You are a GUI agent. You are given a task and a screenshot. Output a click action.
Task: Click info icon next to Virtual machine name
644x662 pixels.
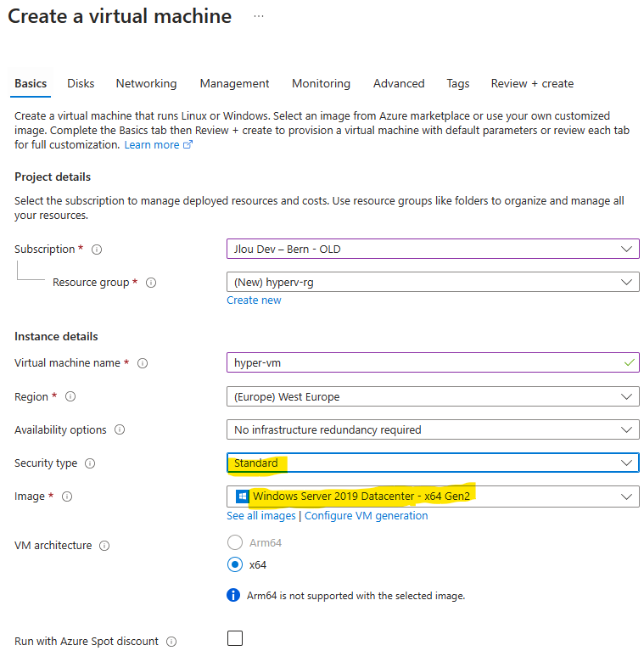pyautogui.click(x=143, y=363)
